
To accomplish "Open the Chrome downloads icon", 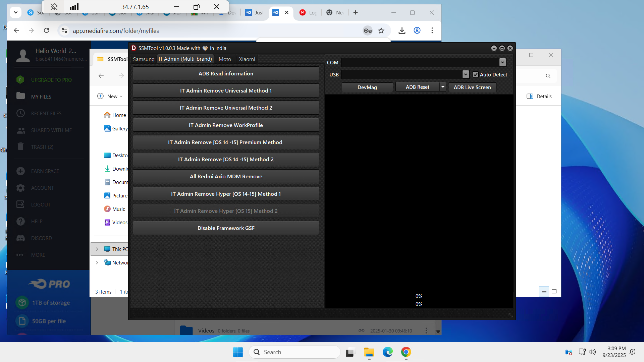I will click(402, 31).
